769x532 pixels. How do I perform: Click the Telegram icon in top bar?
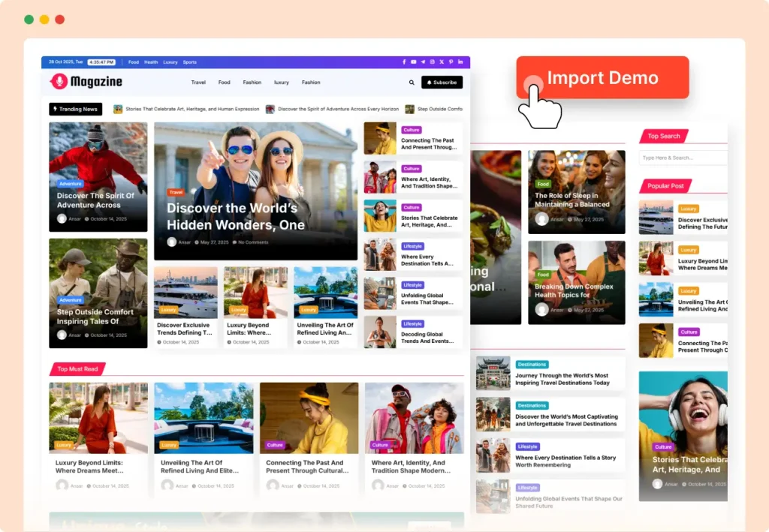click(423, 62)
